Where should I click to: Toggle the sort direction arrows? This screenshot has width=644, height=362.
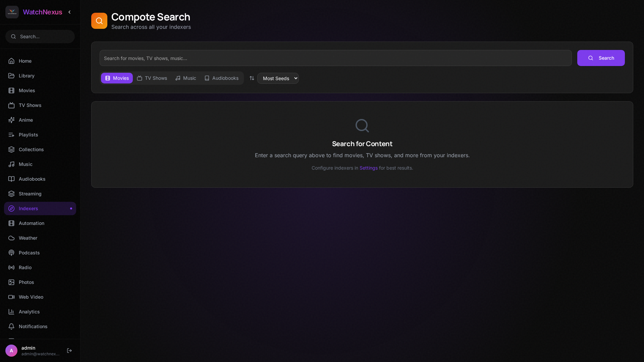tap(252, 78)
